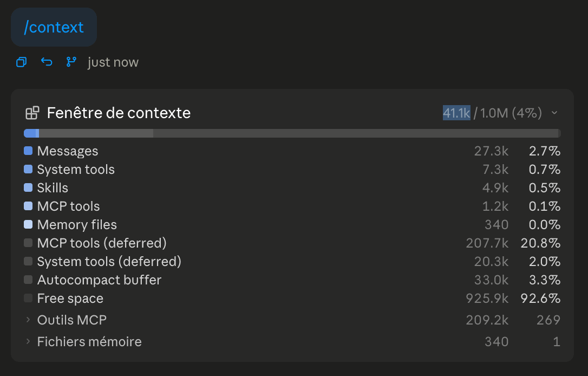Click the branch fork icon
588x376 pixels.
coord(71,62)
